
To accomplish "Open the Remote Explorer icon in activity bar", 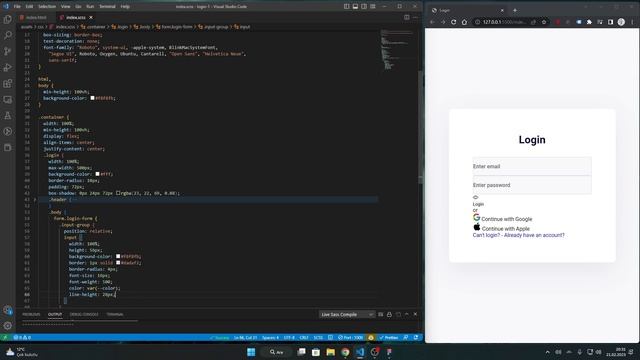I will click(7, 100).
